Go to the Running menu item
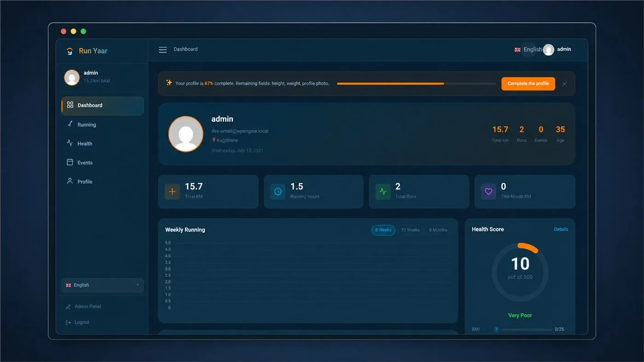 (x=103, y=124)
